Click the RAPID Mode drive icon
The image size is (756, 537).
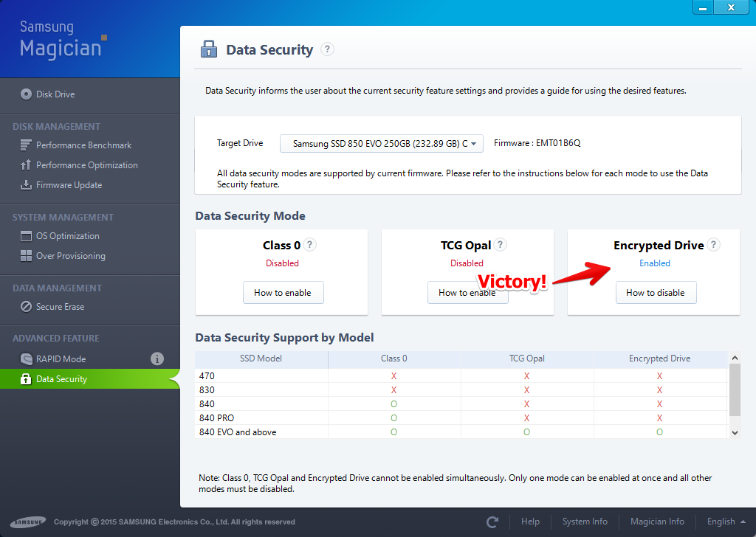point(26,358)
